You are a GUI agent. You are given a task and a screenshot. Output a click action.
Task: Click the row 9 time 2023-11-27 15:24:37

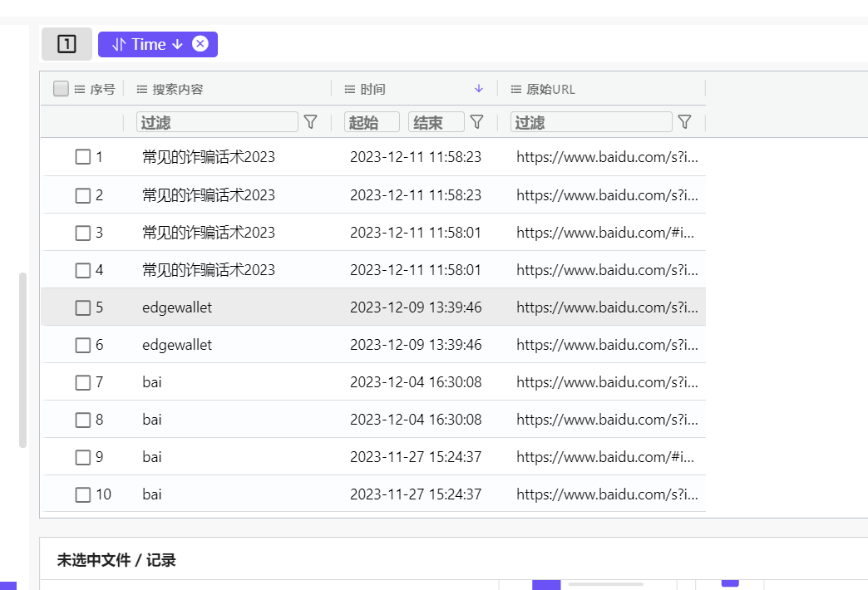point(416,457)
